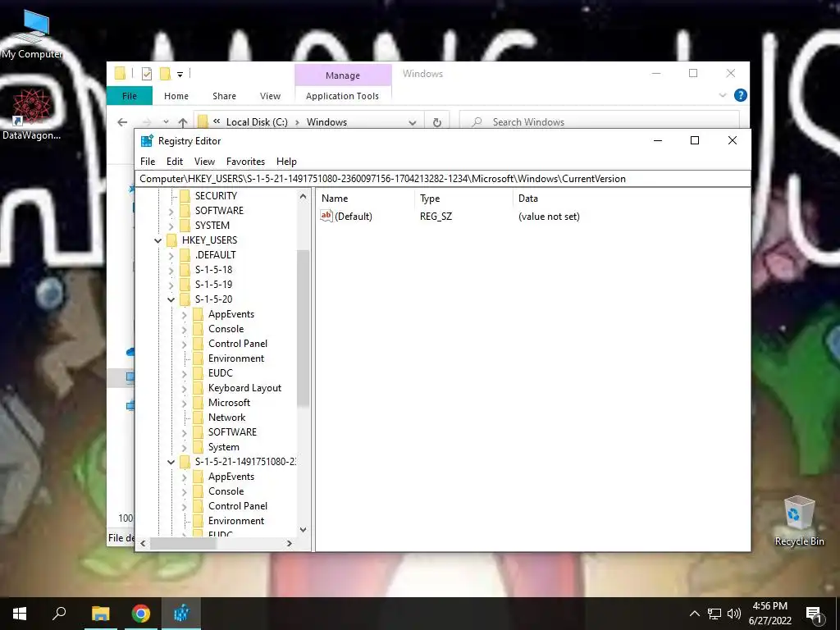Click the Windows Start button

20,614
